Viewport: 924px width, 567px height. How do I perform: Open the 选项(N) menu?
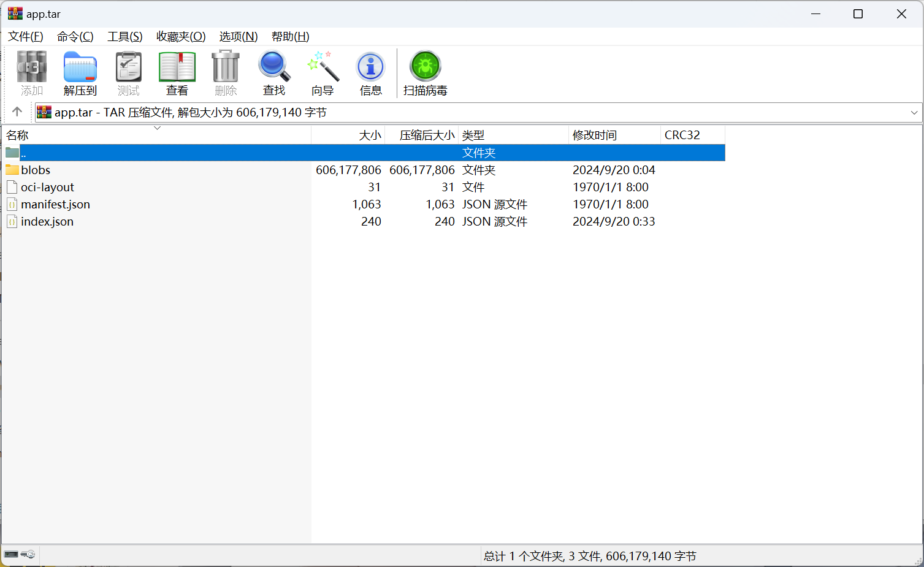click(239, 37)
